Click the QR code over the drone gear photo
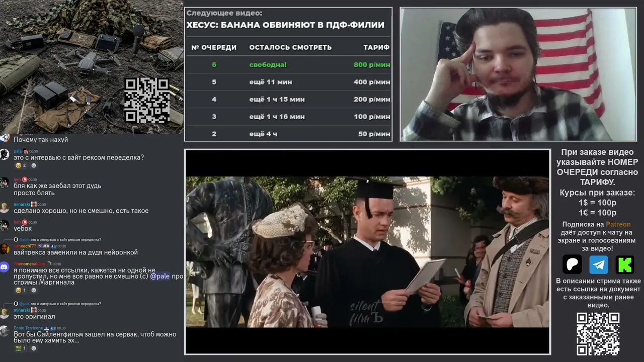This screenshot has height=362, width=644. tap(146, 101)
